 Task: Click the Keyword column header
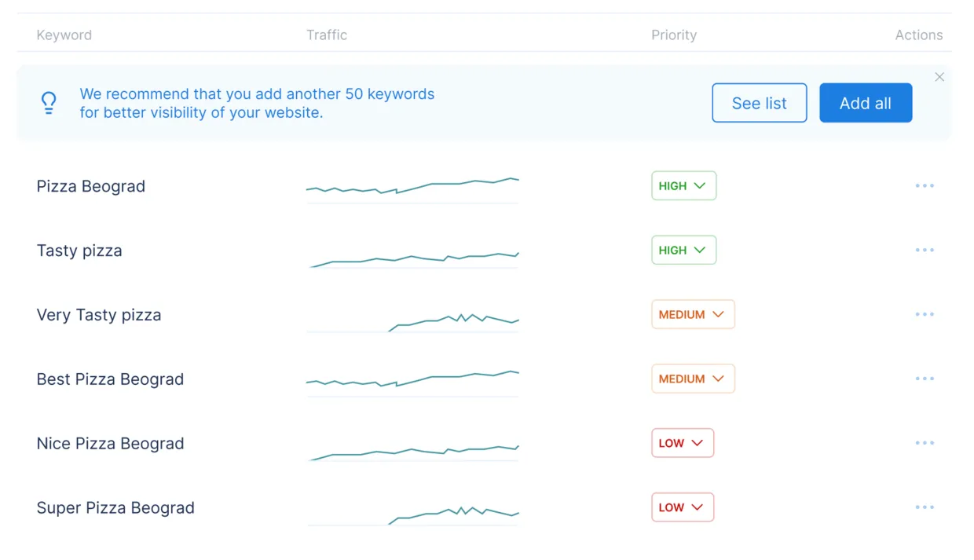coord(64,35)
